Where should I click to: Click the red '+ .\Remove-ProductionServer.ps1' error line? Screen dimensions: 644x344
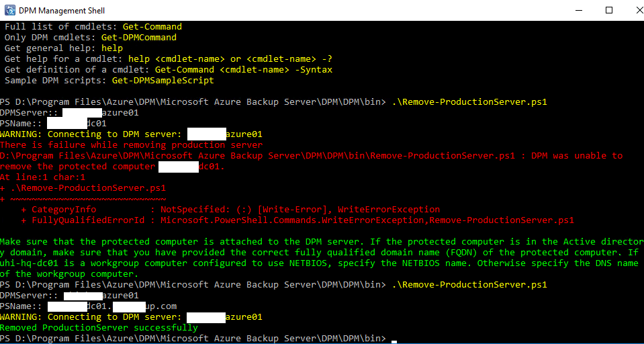coord(83,188)
